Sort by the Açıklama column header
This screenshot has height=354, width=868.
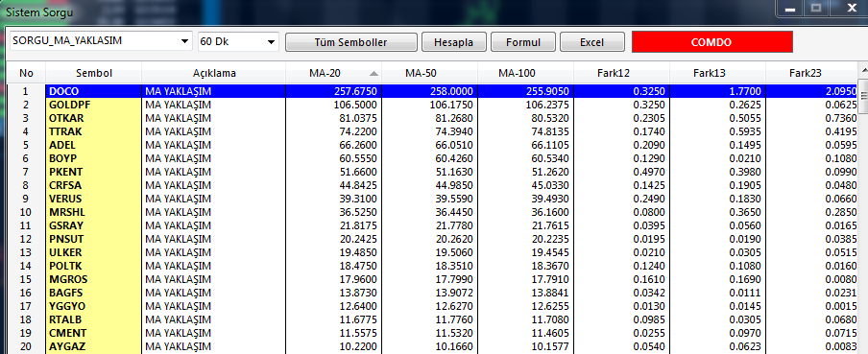[214, 73]
